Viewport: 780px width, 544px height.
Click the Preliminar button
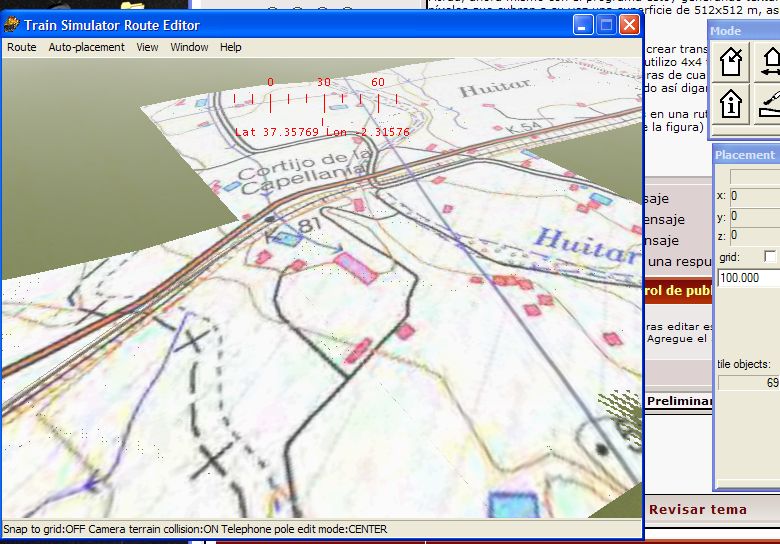679,401
